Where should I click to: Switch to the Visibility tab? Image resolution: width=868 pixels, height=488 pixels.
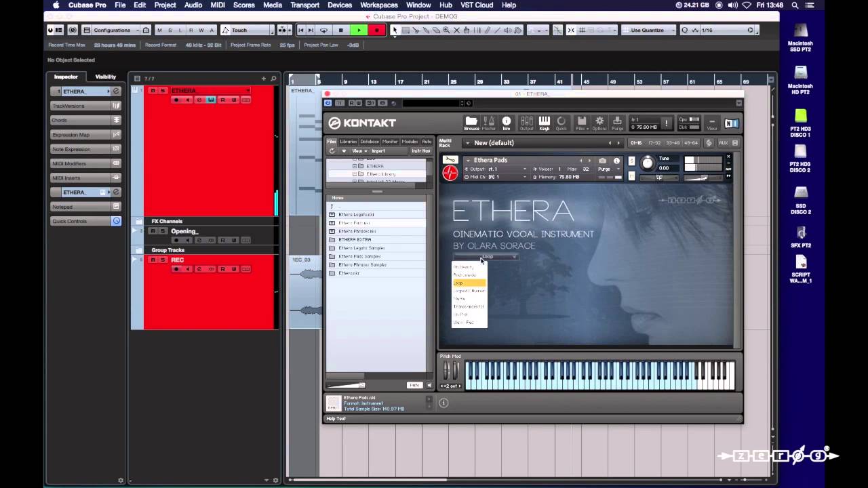pos(105,77)
